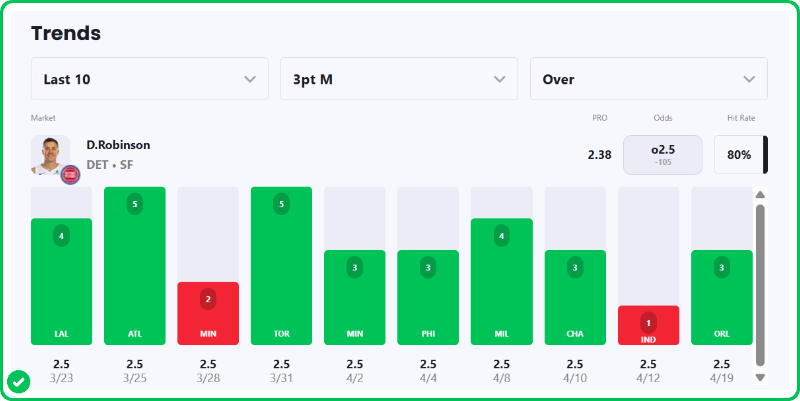800x401 pixels.
Task: Click the value 3 badge on ORL bar
Action: (x=721, y=267)
